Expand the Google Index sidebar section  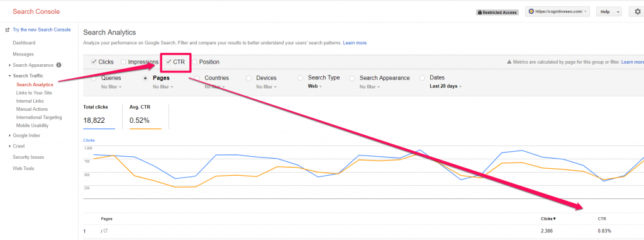tap(10, 135)
